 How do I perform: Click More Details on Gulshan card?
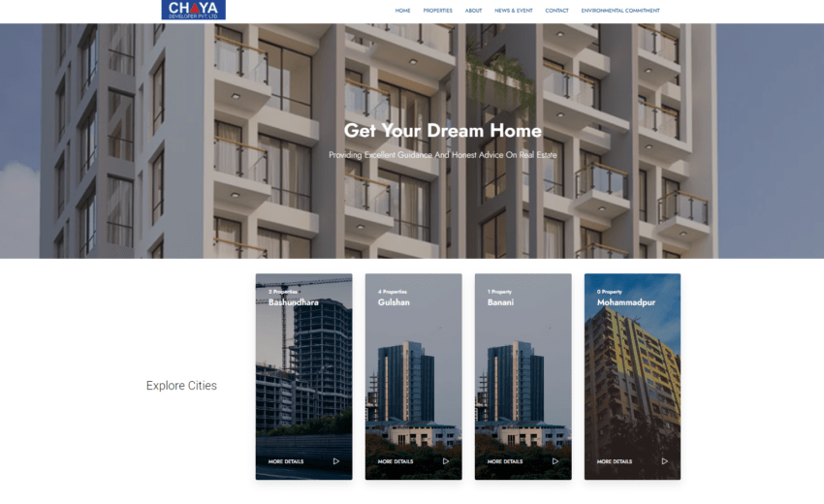point(396,461)
